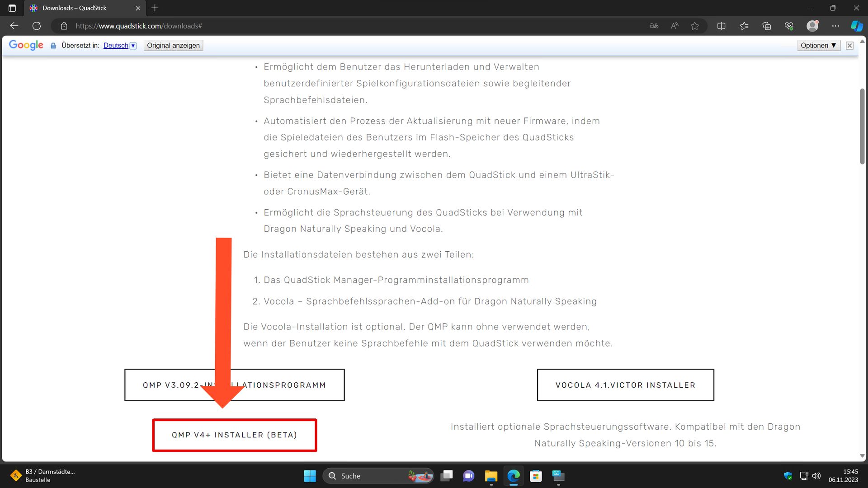Open the clock and date 06.11.2023
Image resolution: width=868 pixels, height=488 pixels.
tap(843, 476)
